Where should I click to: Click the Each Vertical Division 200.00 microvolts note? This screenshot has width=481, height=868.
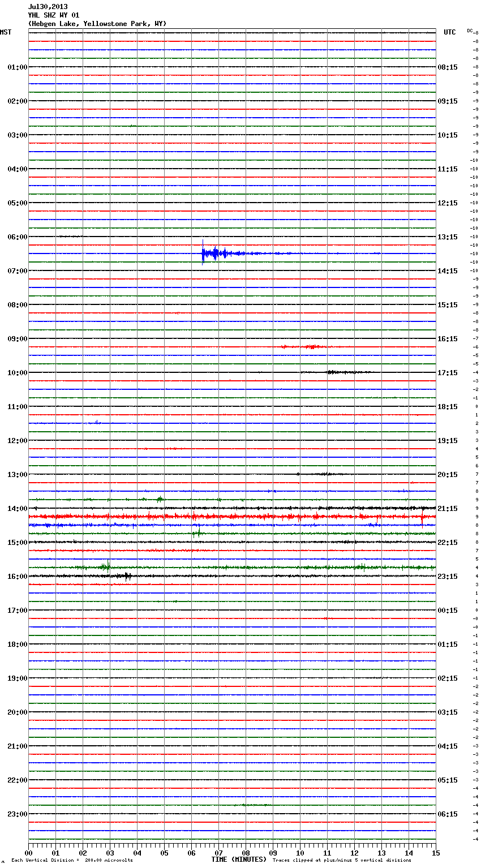coord(72,861)
